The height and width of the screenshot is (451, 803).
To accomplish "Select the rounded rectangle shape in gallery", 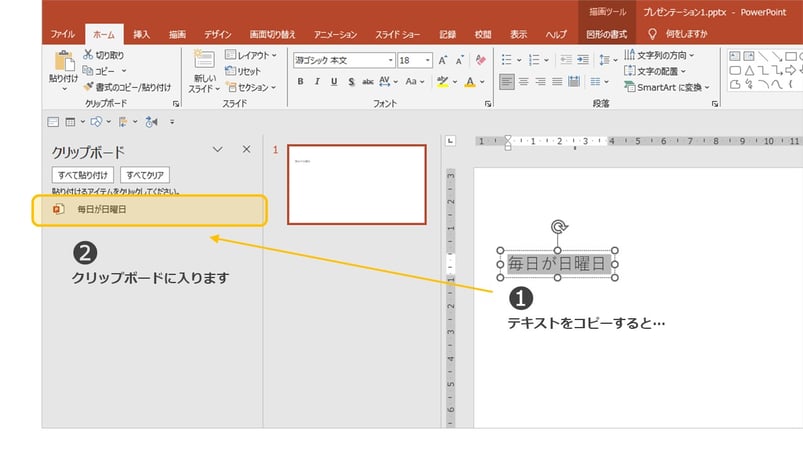I will pyautogui.click(x=735, y=70).
